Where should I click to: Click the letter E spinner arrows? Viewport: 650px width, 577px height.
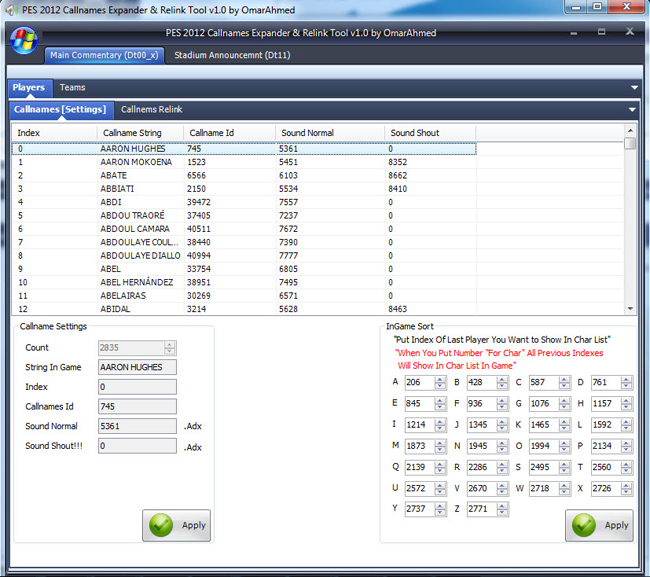click(x=440, y=404)
